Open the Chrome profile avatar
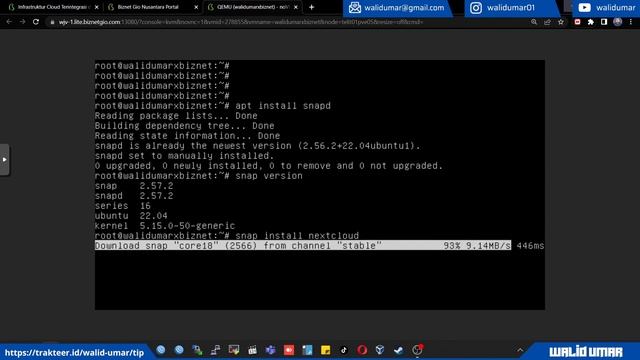The image size is (640, 360). coord(618,22)
